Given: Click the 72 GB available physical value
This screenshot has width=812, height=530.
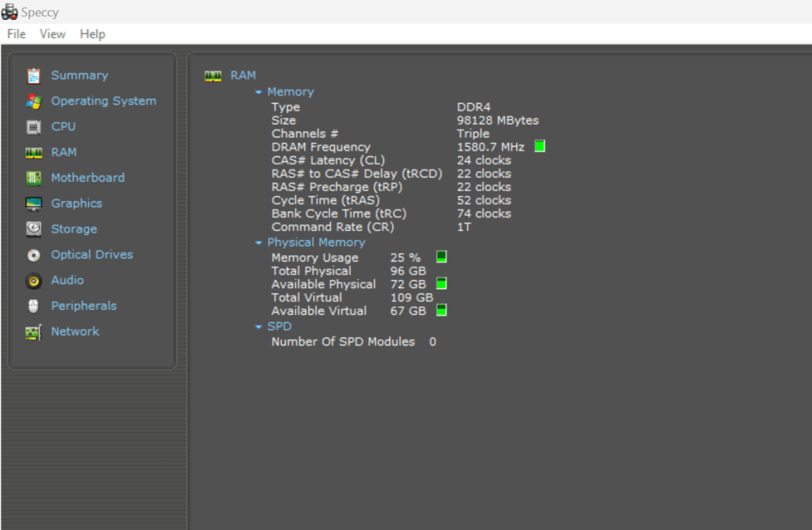Looking at the screenshot, I should 408,284.
